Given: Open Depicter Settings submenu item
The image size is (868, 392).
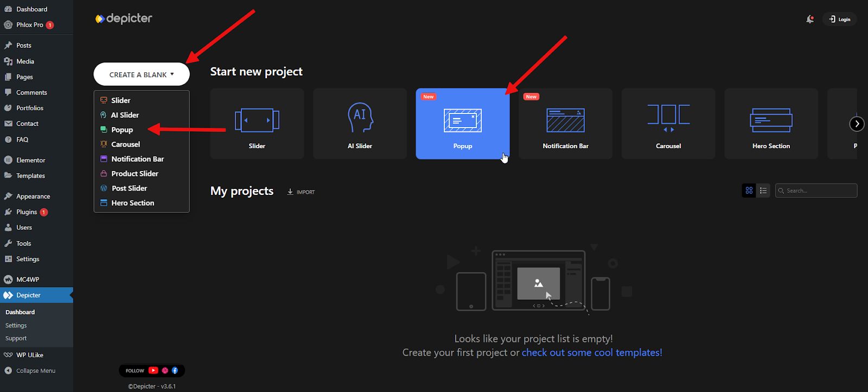Looking at the screenshot, I should (16, 325).
